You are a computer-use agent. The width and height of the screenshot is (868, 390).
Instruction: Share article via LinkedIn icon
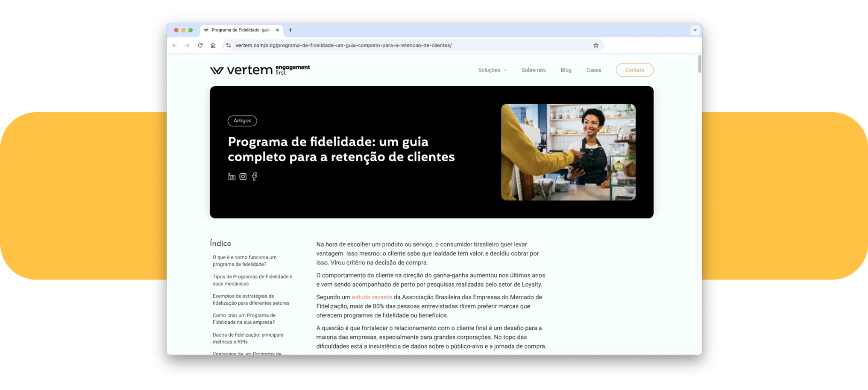coord(232,177)
